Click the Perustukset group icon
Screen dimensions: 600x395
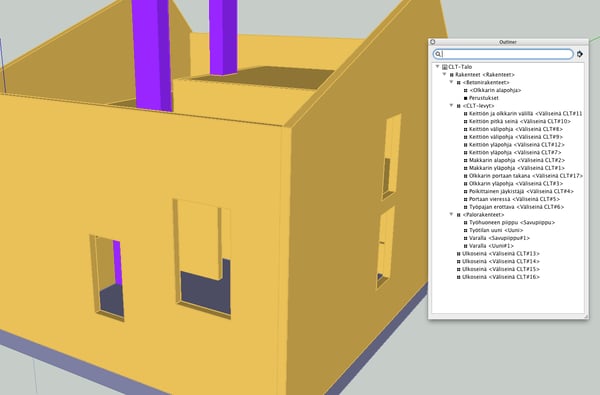tap(466, 98)
